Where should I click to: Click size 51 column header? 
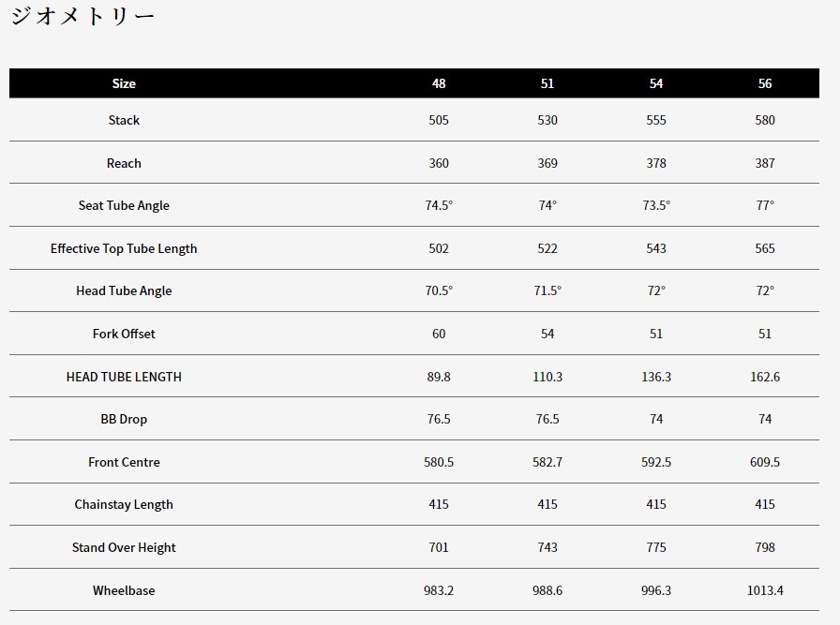(547, 83)
